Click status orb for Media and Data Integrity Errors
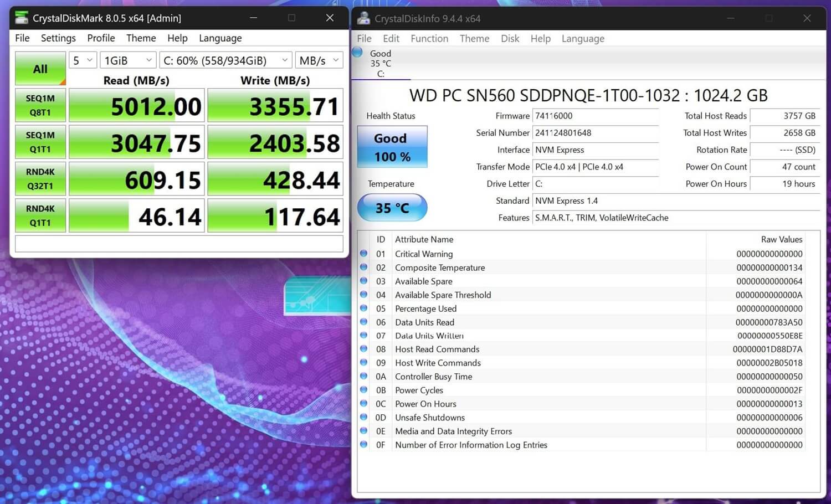Image resolution: width=831 pixels, height=504 pixels. coord(363,431)
